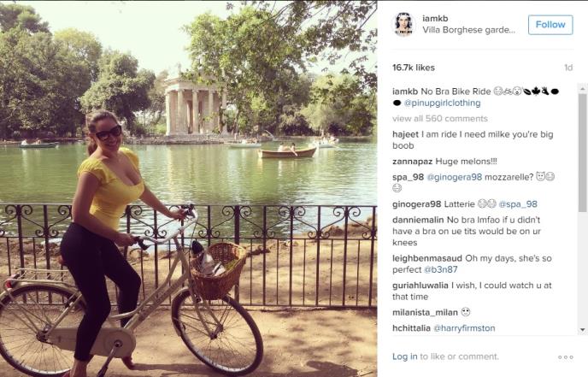Open the @b3n87 mention link

[x=441, y=270]
